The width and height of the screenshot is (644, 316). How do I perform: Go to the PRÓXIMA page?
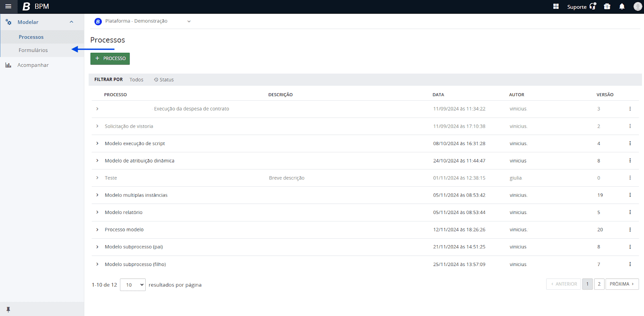pyautogui.click(x=621, y=284)
